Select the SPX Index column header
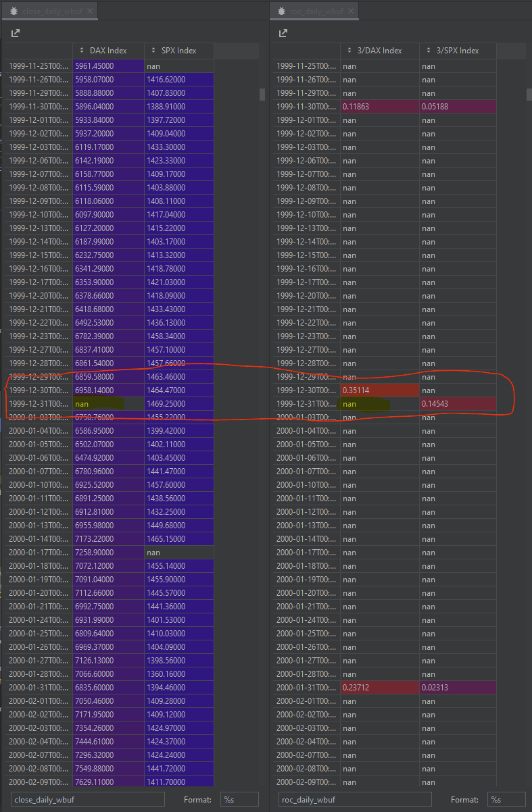This screenshot has height=812, width=532. (179, 51)
